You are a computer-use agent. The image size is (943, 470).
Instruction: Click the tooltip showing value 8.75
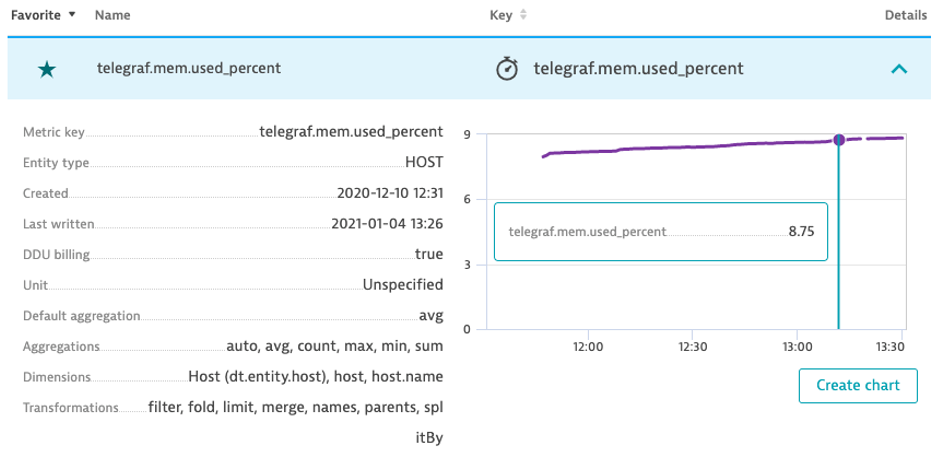point(661,231)
